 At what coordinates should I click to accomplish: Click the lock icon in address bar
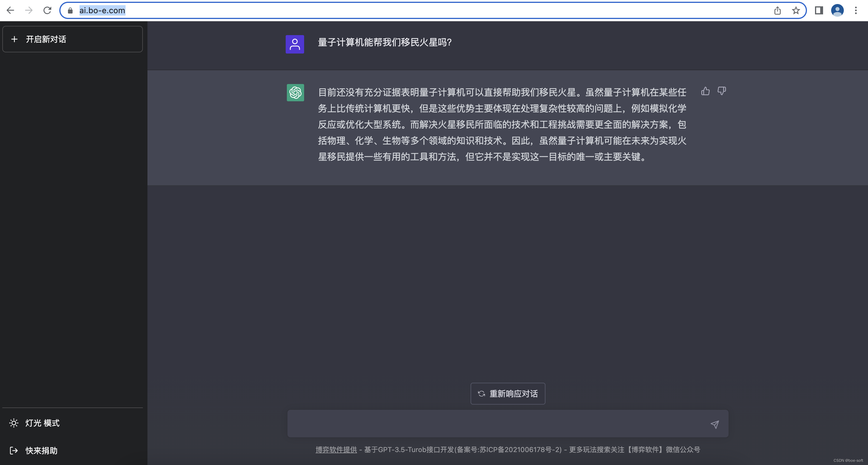click(70, 10)
